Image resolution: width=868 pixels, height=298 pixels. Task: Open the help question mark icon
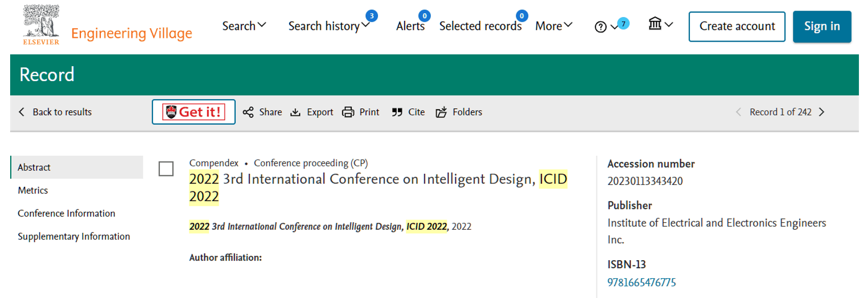[x=600, y=27]
